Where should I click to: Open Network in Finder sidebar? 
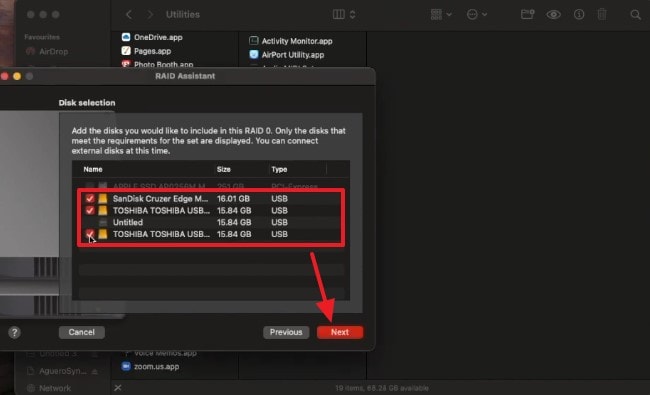coord(55,388)
